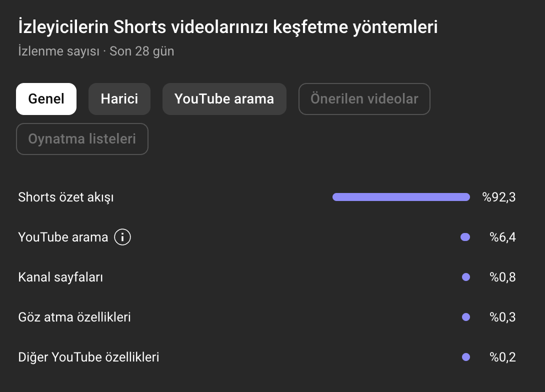
Task: Select the Shorts özet akışı row label
Action: [x=66, y=197]
